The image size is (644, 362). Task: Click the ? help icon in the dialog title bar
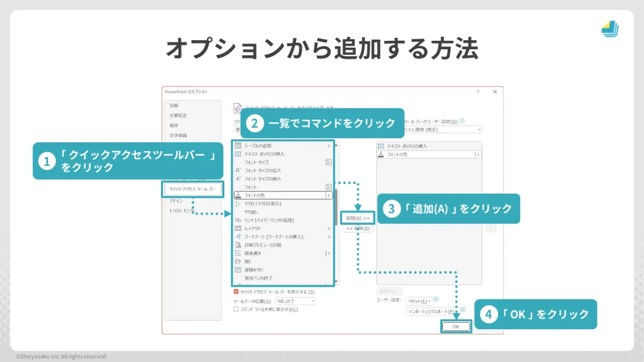tap(478, 92)
